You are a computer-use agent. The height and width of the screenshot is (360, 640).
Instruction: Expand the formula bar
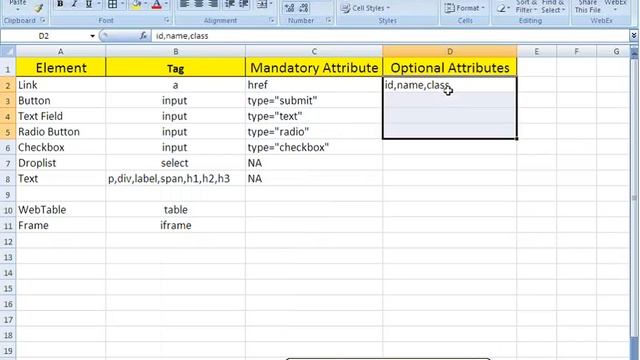634,36
